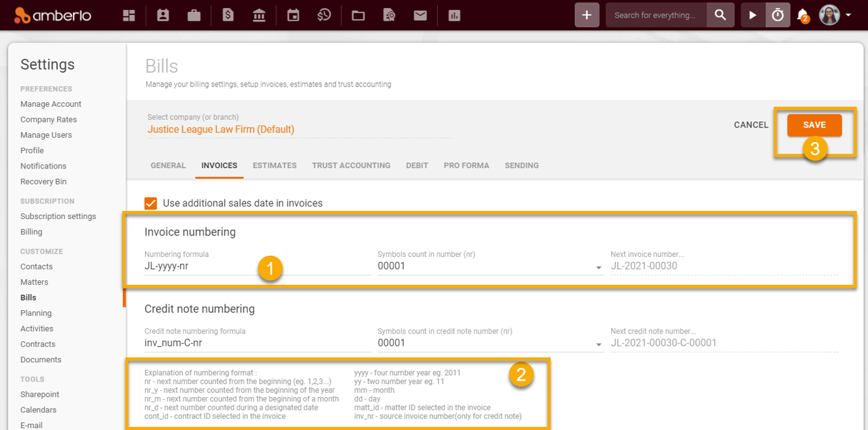Screen dimensions: 868x430
Task: Save the billing settings
Action: (814, 125)
